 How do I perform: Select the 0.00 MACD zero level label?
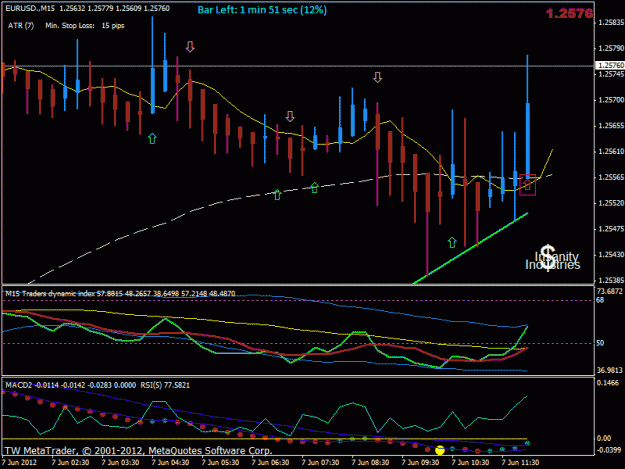(x=603, y=438)
